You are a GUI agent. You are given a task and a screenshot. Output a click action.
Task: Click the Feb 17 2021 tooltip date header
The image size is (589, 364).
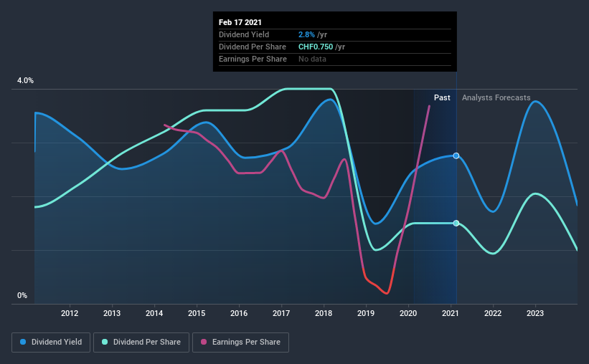(x=240, y=22)
